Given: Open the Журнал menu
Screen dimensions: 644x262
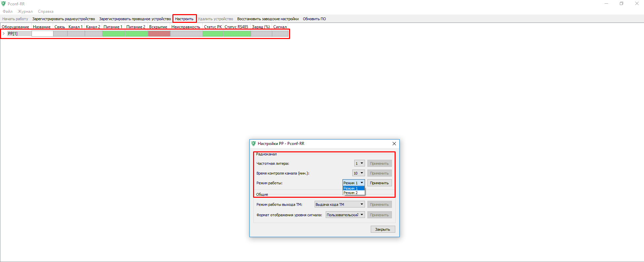Looking at the screenshot, I should click(x=25, y=11).
